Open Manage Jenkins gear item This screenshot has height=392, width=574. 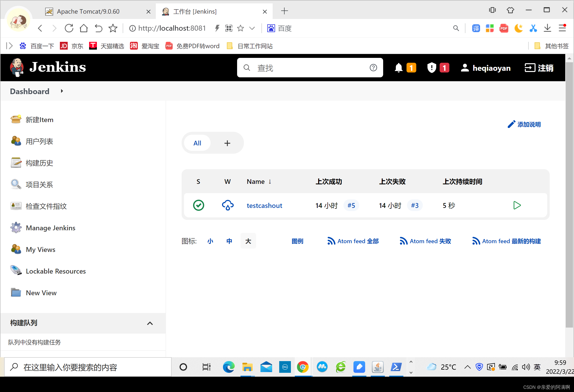tap(50, 228)
